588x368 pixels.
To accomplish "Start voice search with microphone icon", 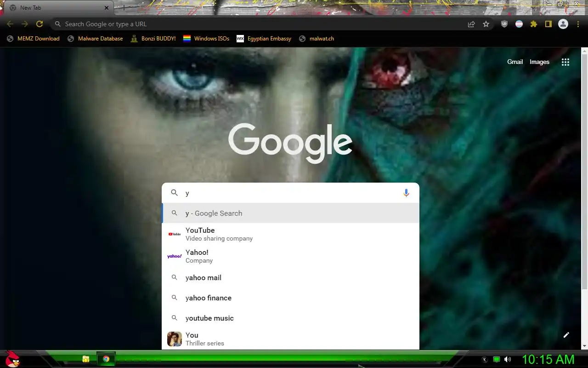I will [406, 193].
